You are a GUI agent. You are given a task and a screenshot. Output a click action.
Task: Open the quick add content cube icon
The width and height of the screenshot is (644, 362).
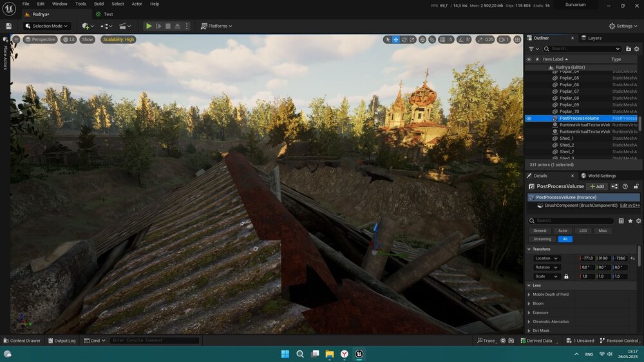point(88,26)
